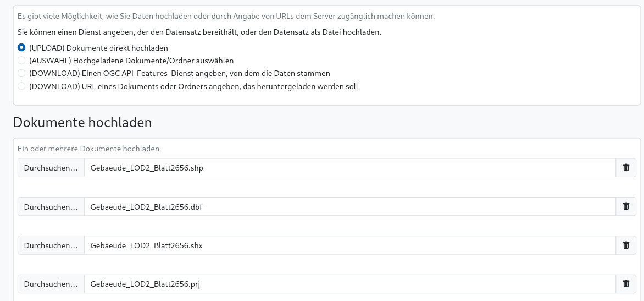Screen dimensions: 644x301
Task: Click trash icon for Gebaeude_LOD2_Blatt2656.shx
Action: 626,245
